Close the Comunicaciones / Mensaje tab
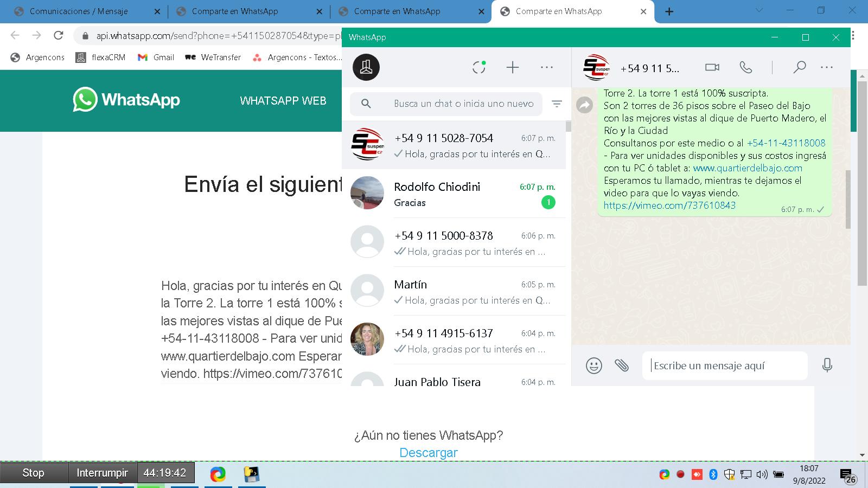The image size is (868, 488). tap(157, 11)
